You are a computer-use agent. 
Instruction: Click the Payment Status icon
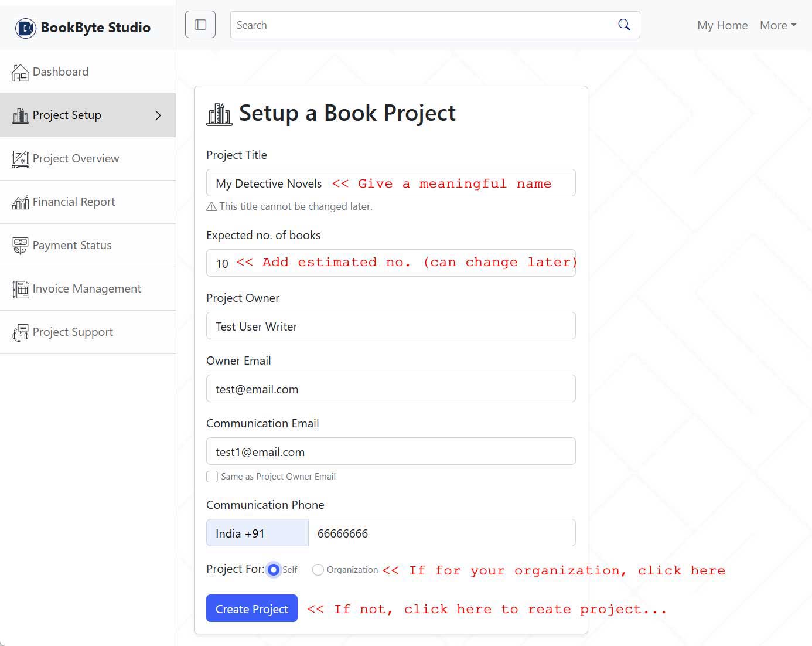point(20,245)
